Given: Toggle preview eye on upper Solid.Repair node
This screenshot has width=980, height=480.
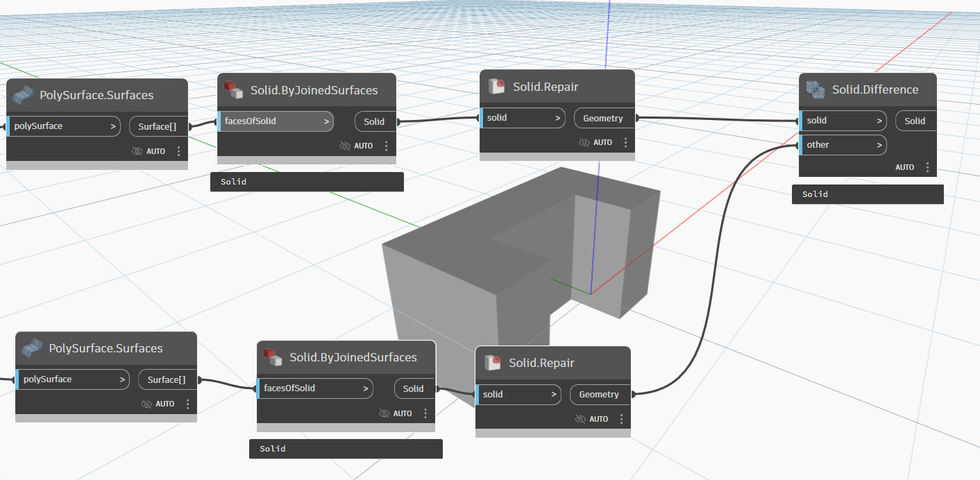Looking at the screenshot, I should coord(584,142).
